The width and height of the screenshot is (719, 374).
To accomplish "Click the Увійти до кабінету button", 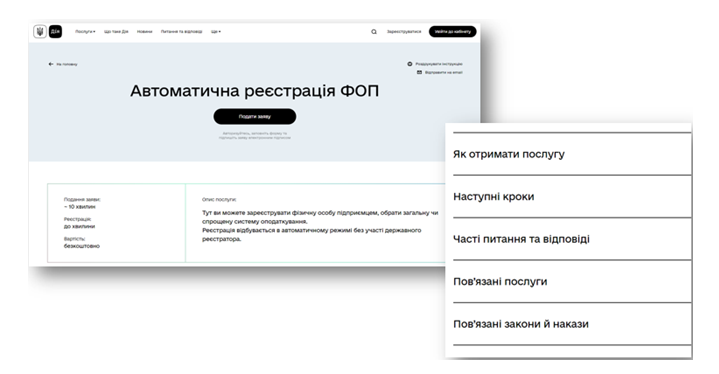I will [453, 32].
